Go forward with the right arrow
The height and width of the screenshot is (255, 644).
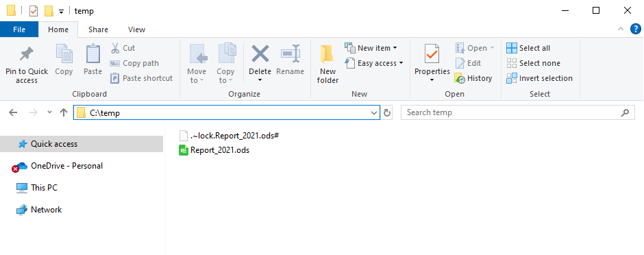click(x=34, y=112)
